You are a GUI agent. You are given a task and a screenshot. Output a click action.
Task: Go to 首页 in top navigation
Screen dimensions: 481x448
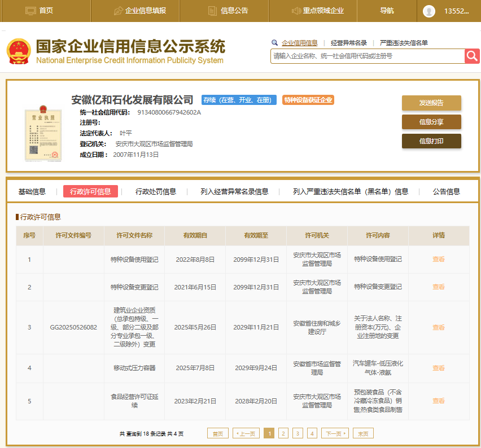[x=40, y=11]
